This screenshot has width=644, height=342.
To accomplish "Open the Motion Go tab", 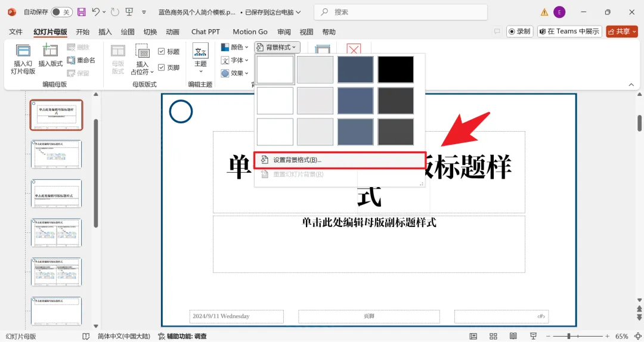I will [x=250, y=32].
